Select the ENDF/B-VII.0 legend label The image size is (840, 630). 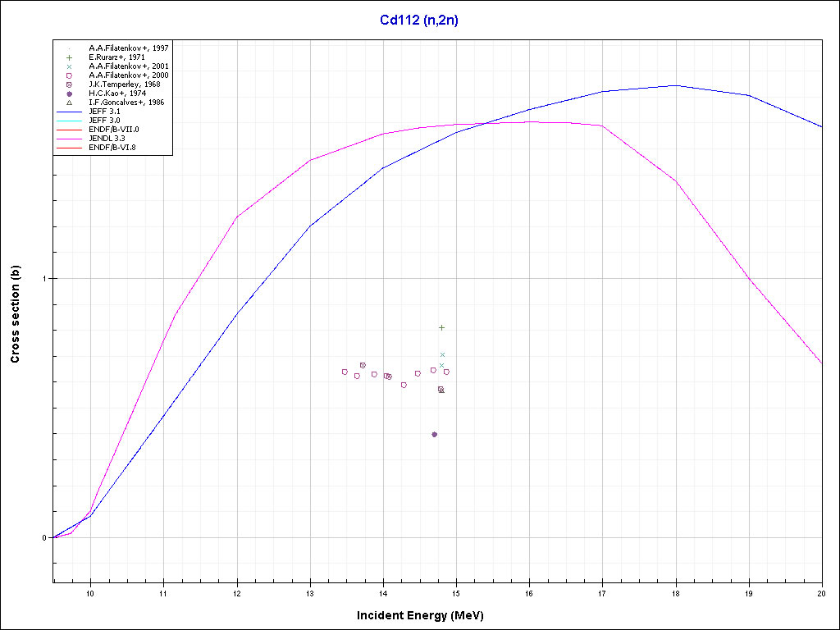[x=114, y=129]
